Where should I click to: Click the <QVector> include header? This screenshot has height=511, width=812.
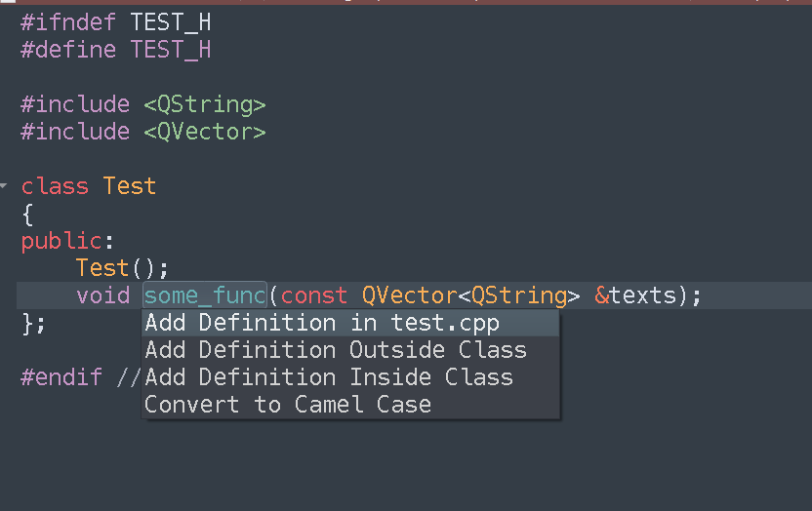205,132
